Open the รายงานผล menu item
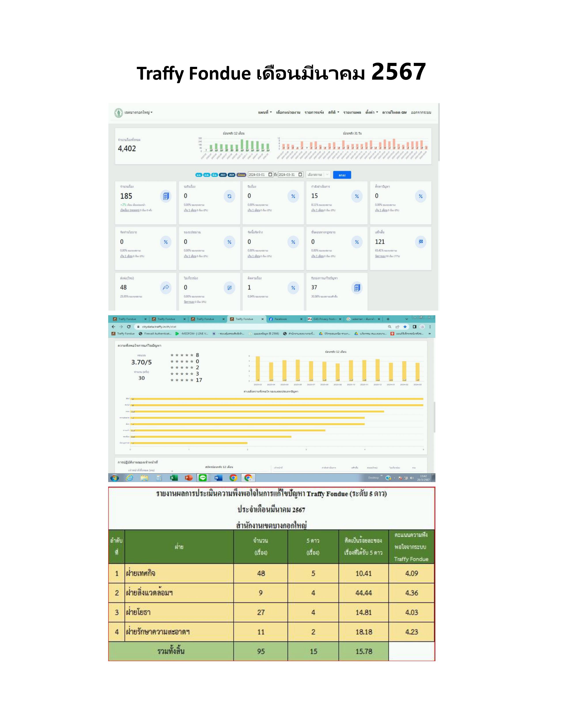The width and height of the screenshot is (563, 728). click(x=352, y=112)
